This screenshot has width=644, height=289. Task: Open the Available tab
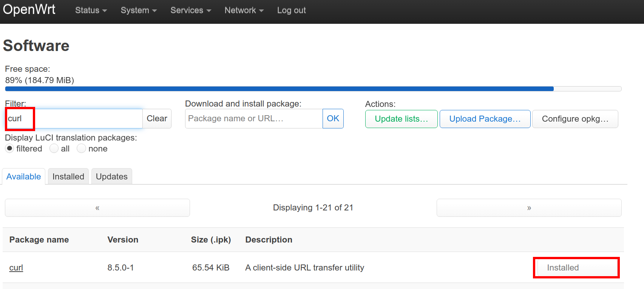23,176
